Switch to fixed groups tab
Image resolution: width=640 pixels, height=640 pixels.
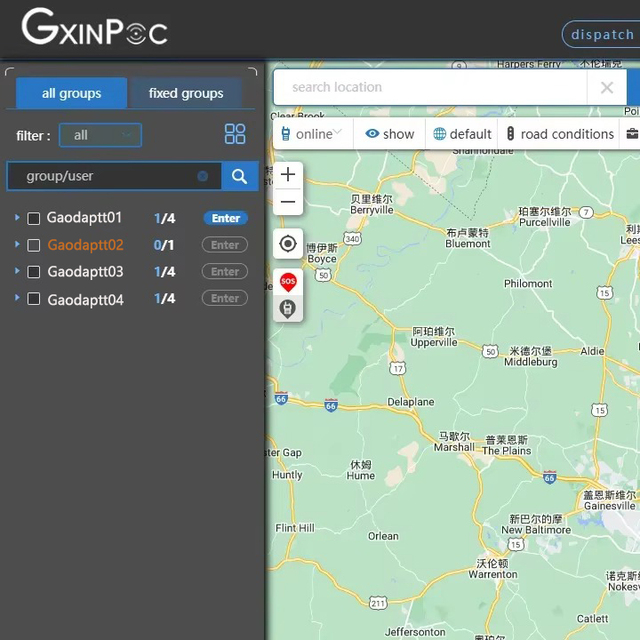tap(186, 93)
